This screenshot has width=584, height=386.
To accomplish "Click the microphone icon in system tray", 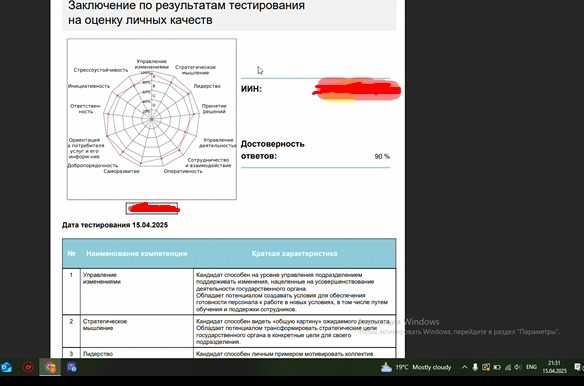I will tap(475, 367).
